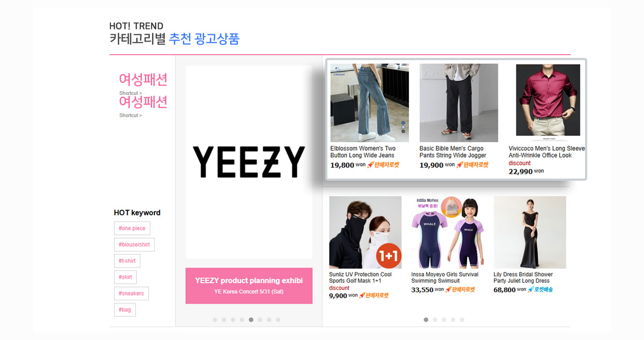The height and width of the screenshot is (340, 644).
Task: Click the #sneakers keyword tag
Action: (x=131, y=293)
